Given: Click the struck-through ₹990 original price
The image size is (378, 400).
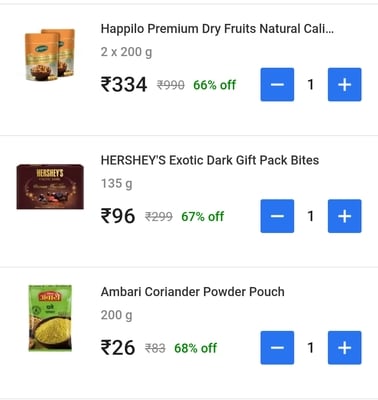Looking at the screenshot, I should 171,85.
